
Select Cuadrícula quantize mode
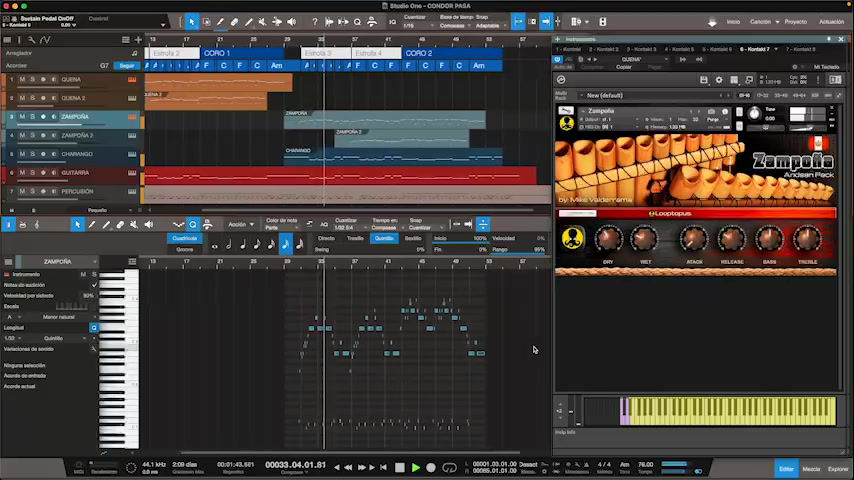(185, 239)
